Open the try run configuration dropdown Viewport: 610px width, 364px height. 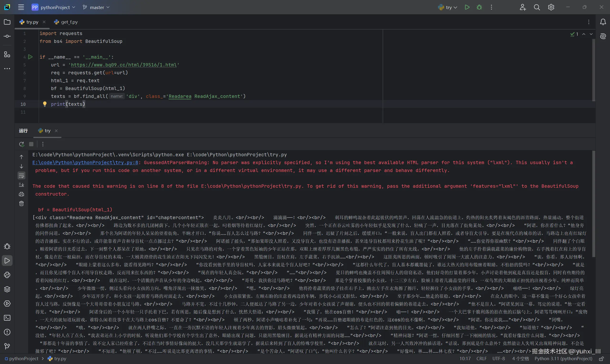[x=448, y=7]
